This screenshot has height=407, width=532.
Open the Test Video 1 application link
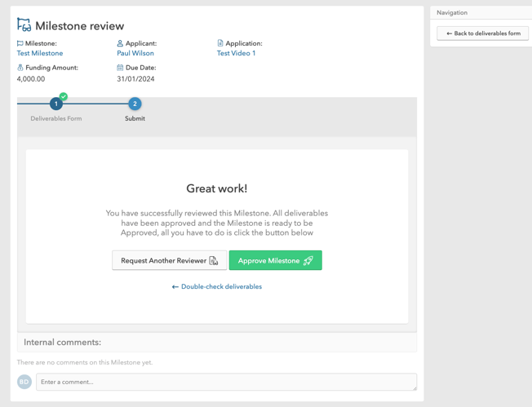(236, 54)
